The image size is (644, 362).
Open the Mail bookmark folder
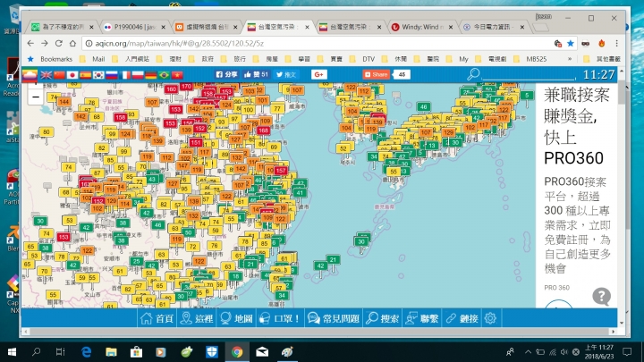[x=93, y=59]
